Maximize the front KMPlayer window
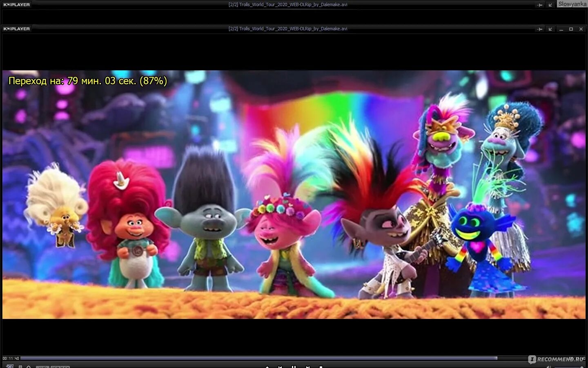 pyautogui.click(x=571, y=29)
